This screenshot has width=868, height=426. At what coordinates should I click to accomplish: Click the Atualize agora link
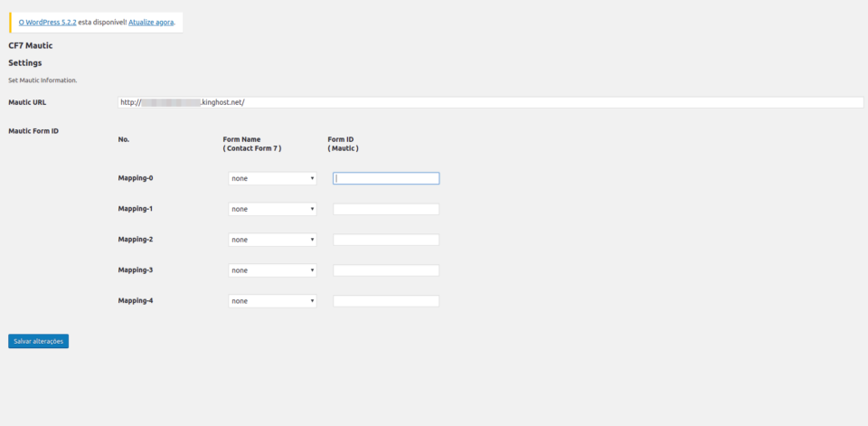[151, 23]
